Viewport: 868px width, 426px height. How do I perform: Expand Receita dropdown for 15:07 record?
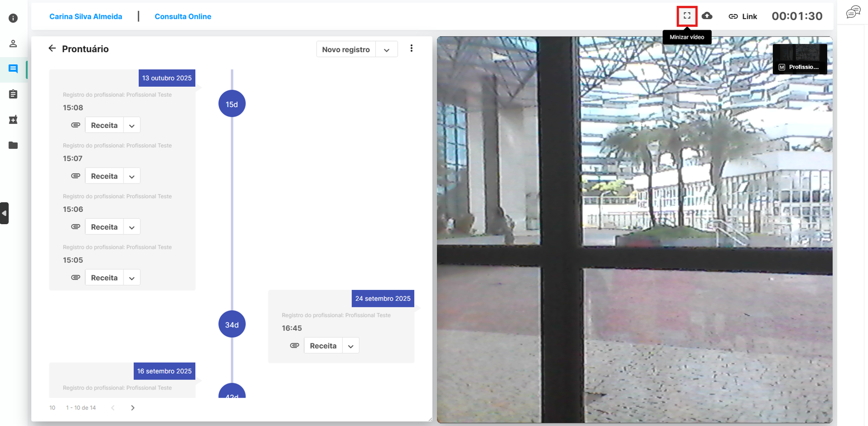click(132, 176)
